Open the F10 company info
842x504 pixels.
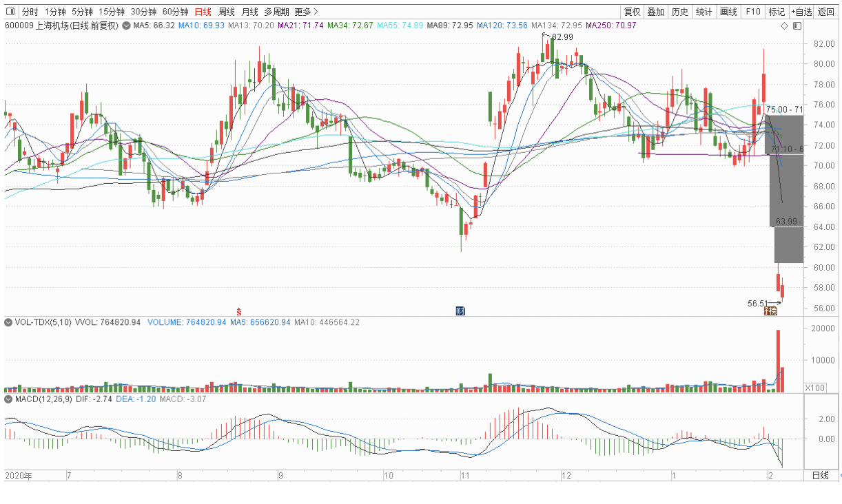click(x=753, y=12)
